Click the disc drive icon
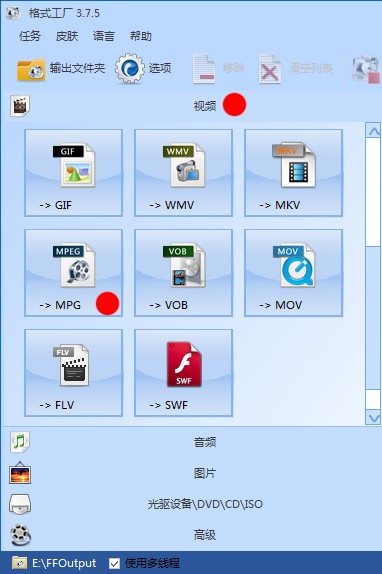This screenshot has width=382, height=574. (20, 504)
